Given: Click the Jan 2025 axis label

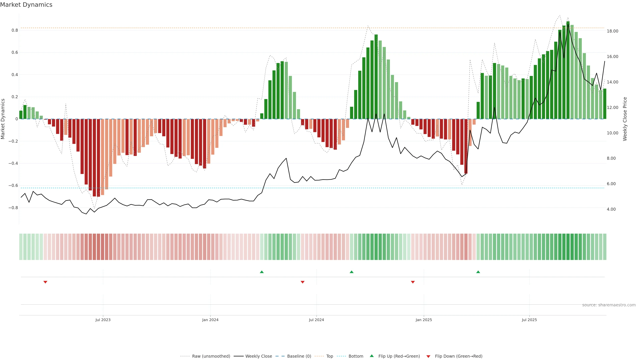Looking at the screenshot, I should click(423, 320).
